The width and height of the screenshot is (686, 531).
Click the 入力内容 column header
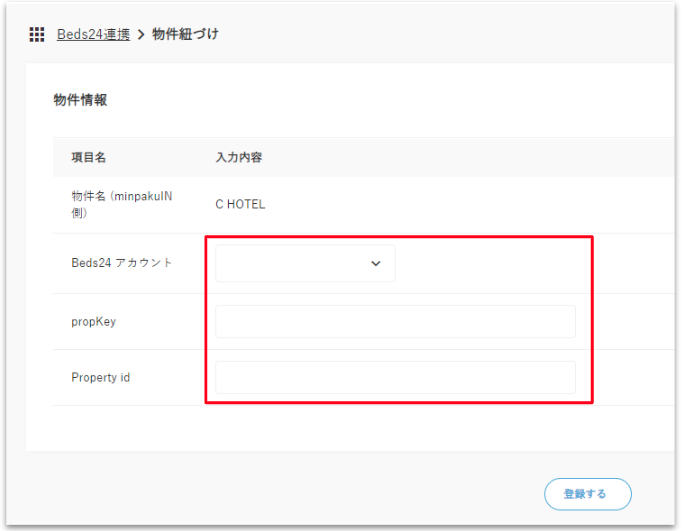point(239,158)
